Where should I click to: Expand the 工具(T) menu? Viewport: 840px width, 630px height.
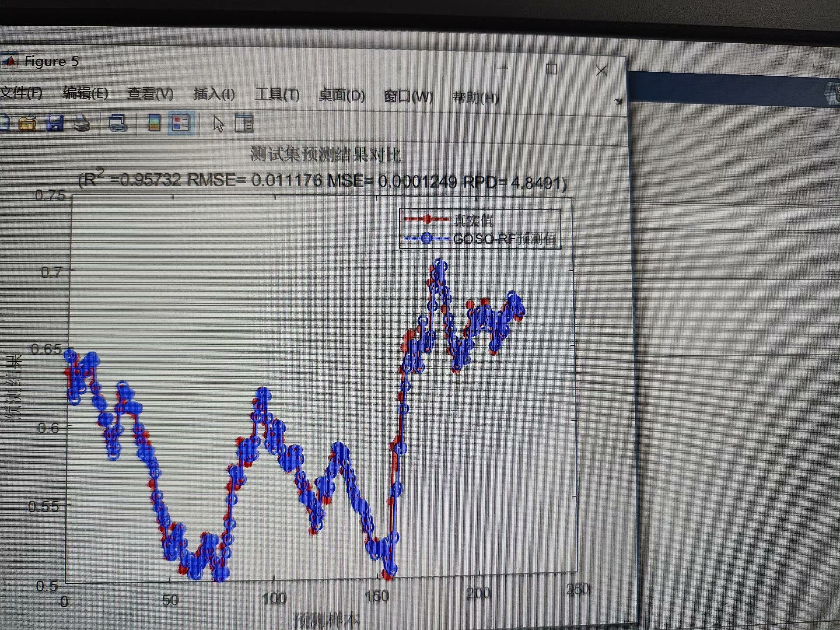click(x=277, y=94)
